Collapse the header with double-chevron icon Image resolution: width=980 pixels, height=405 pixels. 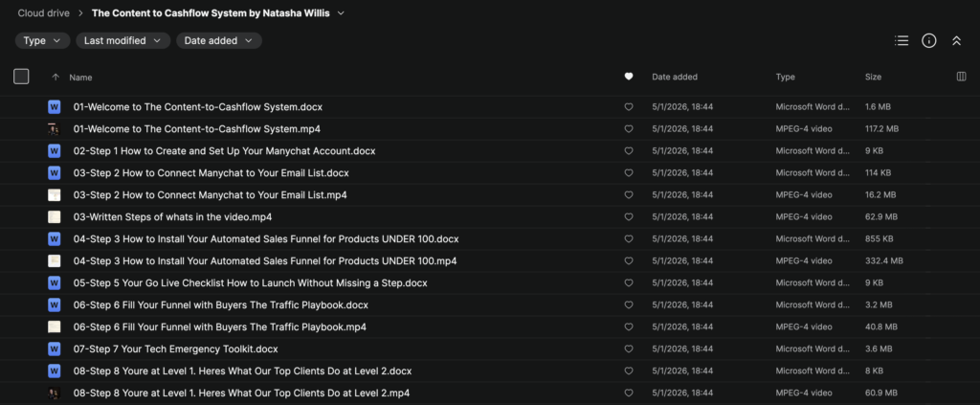pyautogui.click(x=956, y=40)
